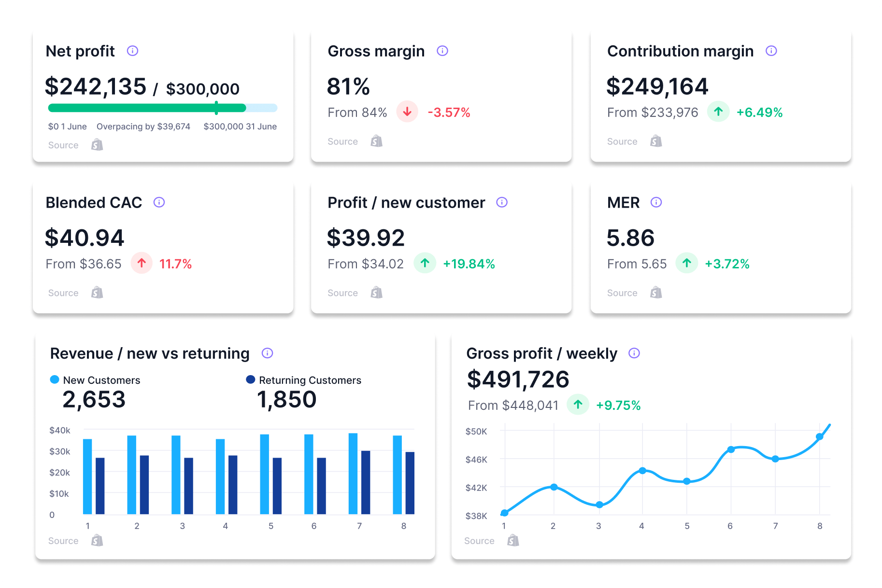Image resolution: width=882 pixels, height=588 pixels.
Task: Open the Contribution margin info icon
Action: 771,51
